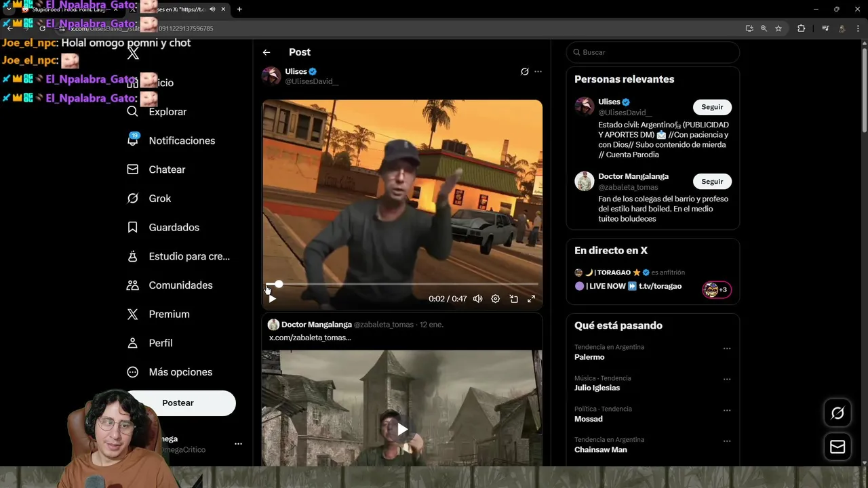
Task: Play the GTA video
Action: coord(272,299)
